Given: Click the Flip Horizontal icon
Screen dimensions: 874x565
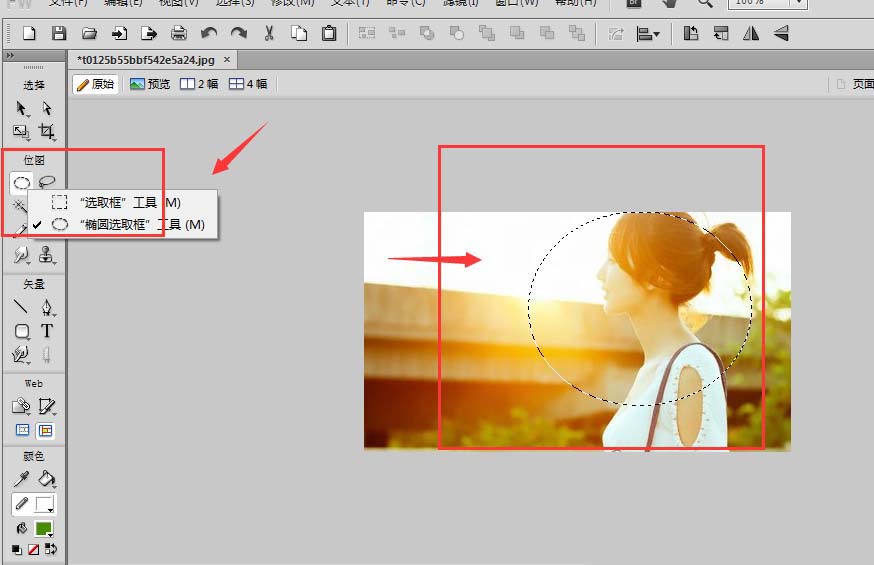Looking at the screenshot, I should (x=751, y=33).
